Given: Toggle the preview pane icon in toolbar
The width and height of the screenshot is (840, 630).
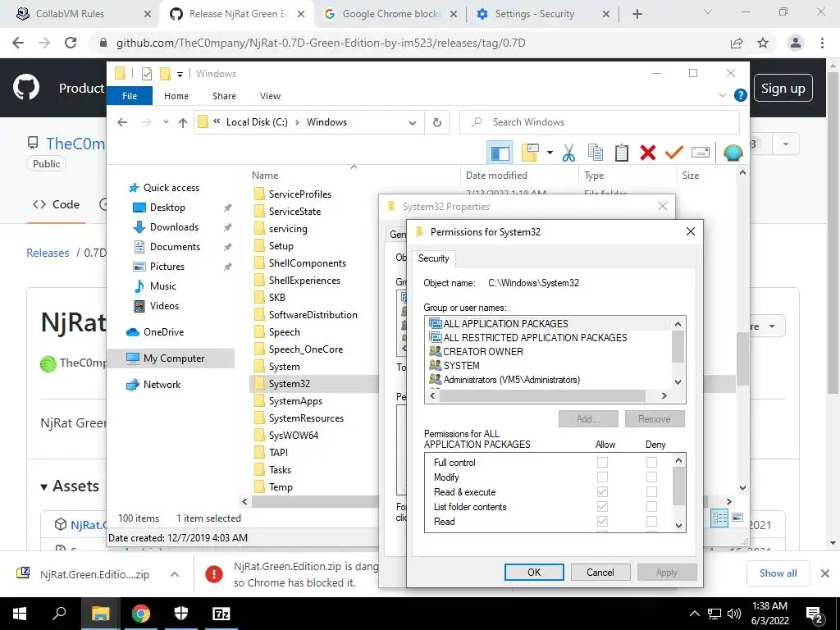Looking at the screenshot, I should (500, 153).
